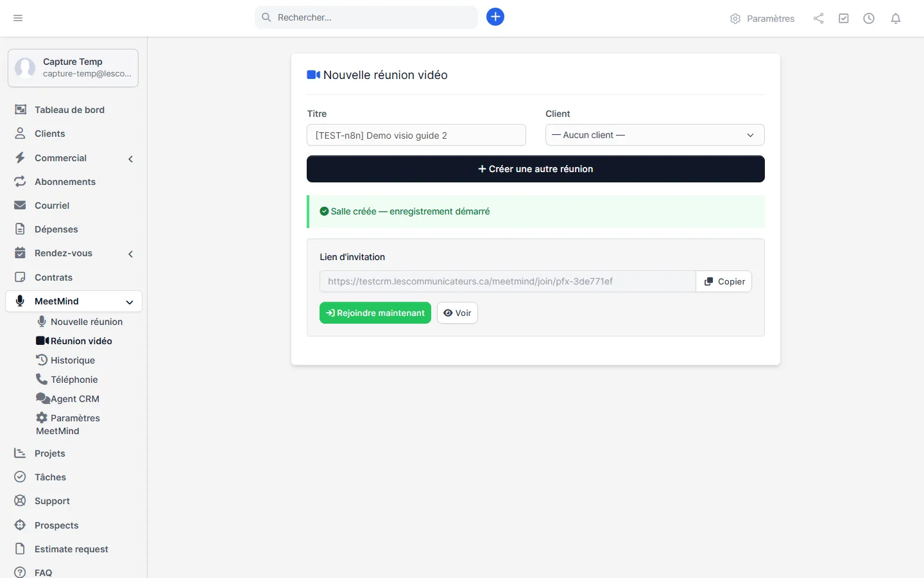This screenshot has height=578, width=924.
Task: Click the search magnifier icon
Action: [x=266, y=17]
